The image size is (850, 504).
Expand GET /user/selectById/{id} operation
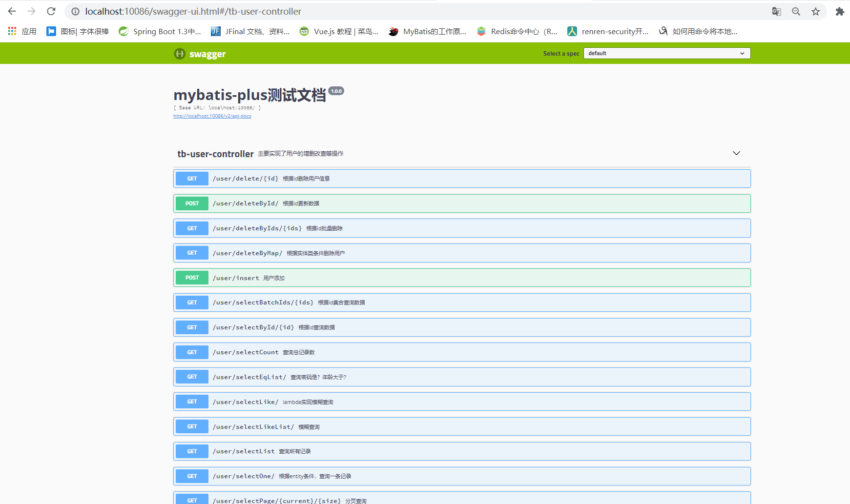[x=462, y=327]
